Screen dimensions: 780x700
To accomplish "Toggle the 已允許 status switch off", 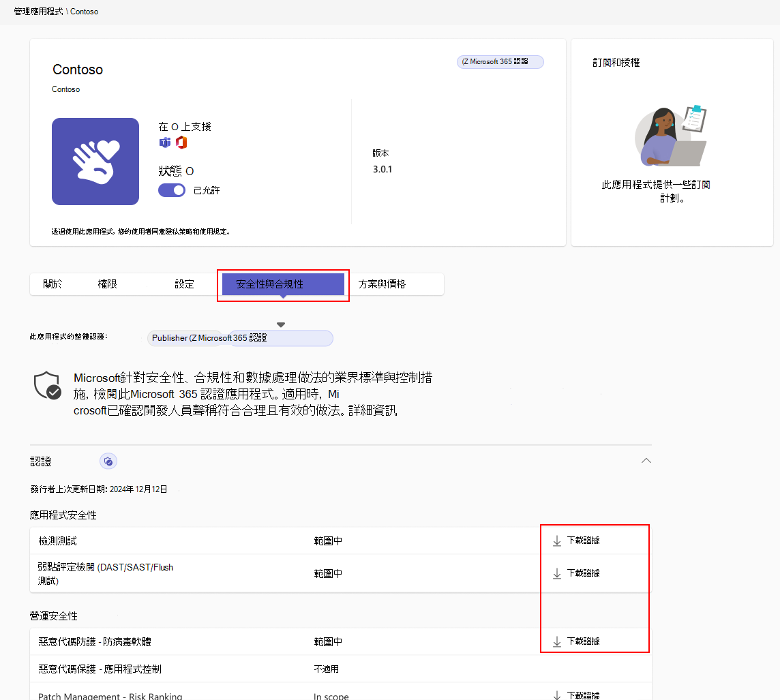I will (172, 190).
